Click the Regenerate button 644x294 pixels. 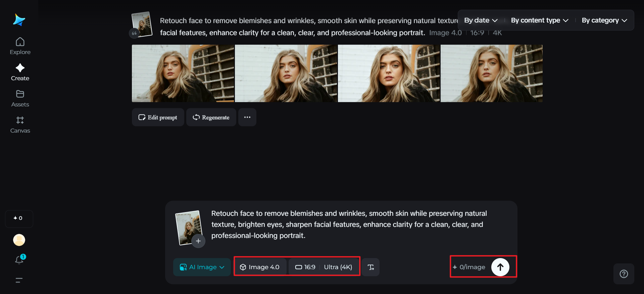pyautogui.click(x=211, y=117)
